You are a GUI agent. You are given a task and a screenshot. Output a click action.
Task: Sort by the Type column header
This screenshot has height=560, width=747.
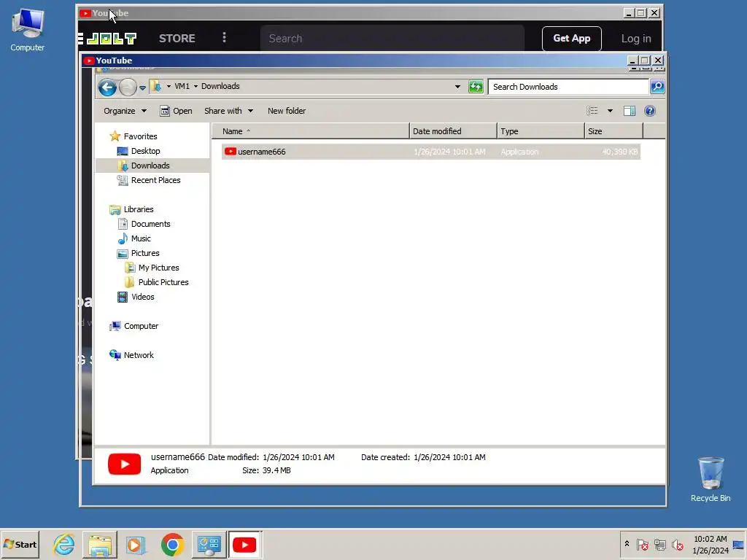[541, 131]
